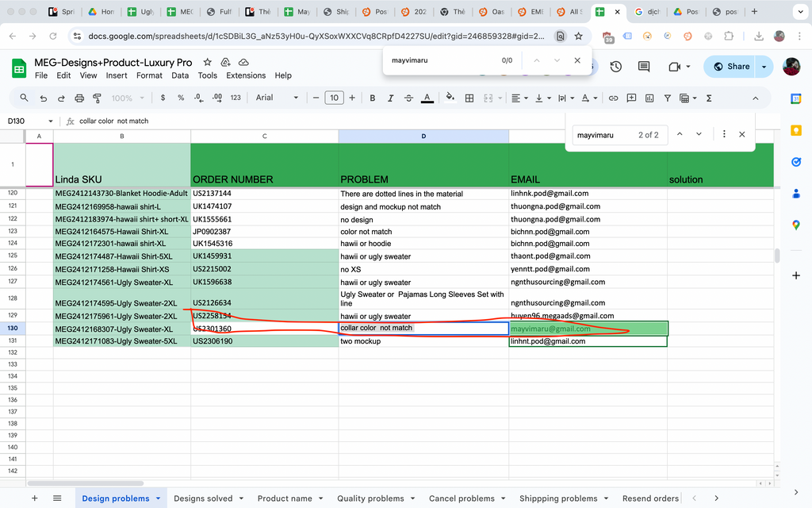
Task: Format as currency with dollar icon
Action: [163, 98]
